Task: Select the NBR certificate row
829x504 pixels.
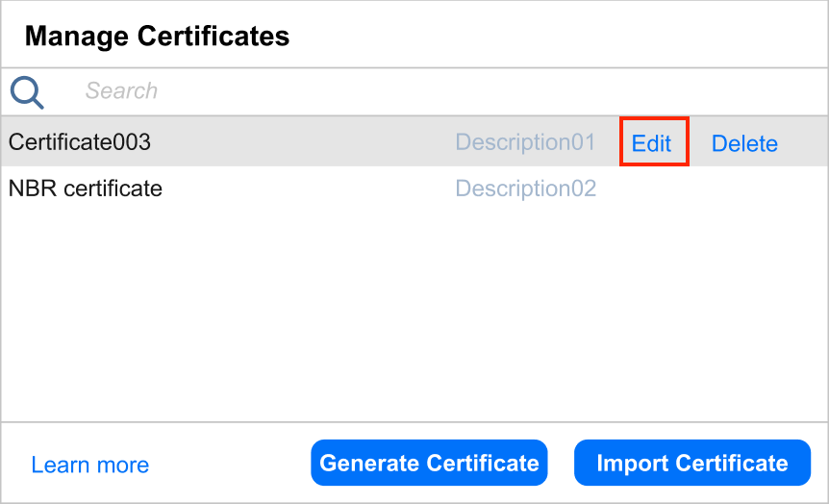Action: 289,189
